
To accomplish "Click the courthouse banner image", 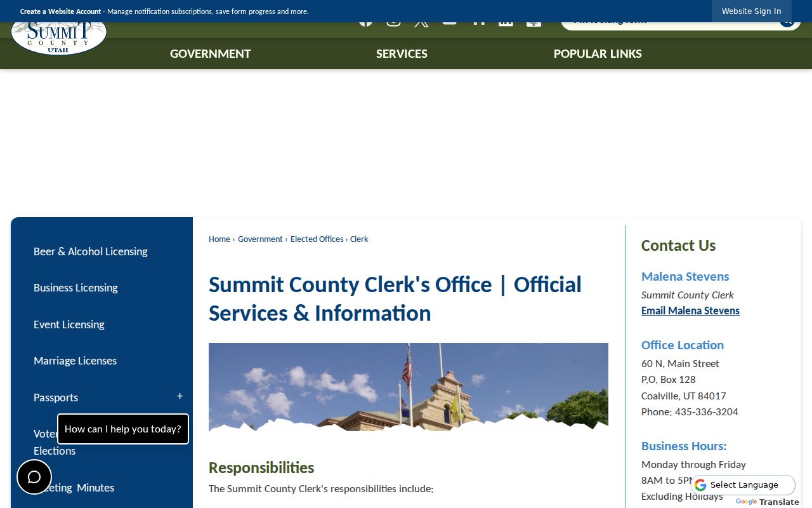I will [x=409, y=387].
